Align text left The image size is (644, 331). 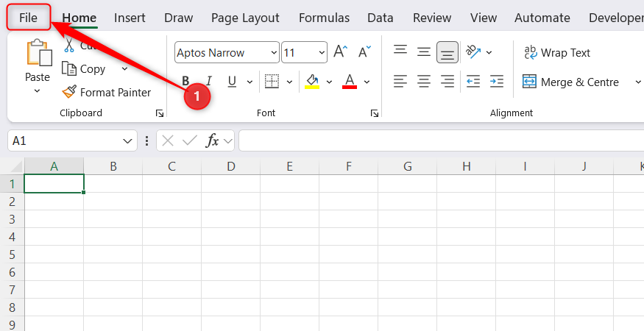coord(400,82)
